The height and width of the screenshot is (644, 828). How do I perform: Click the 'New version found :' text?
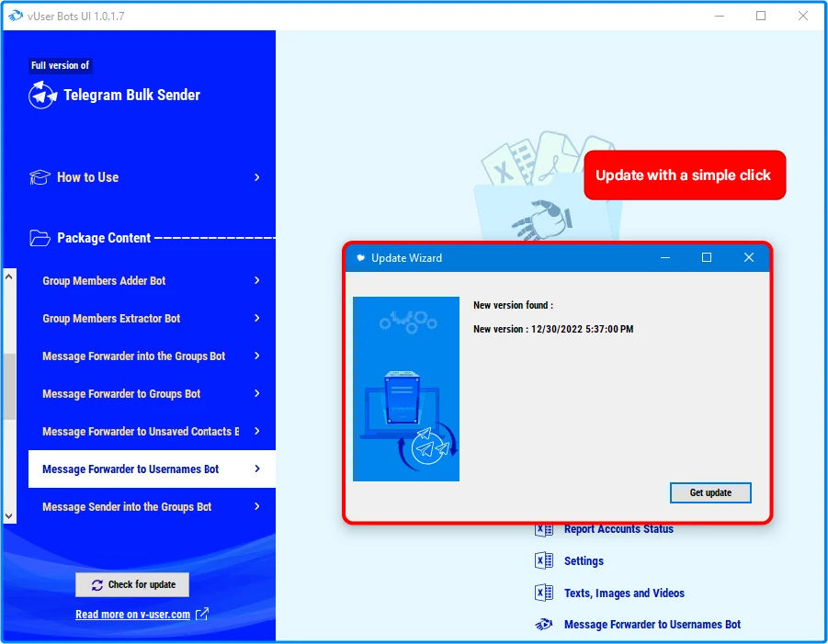514,305
